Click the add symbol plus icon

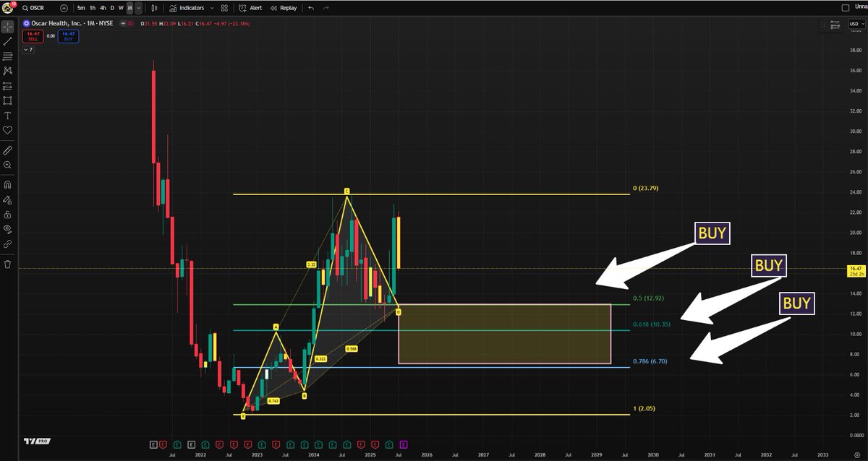coord(64,8)
